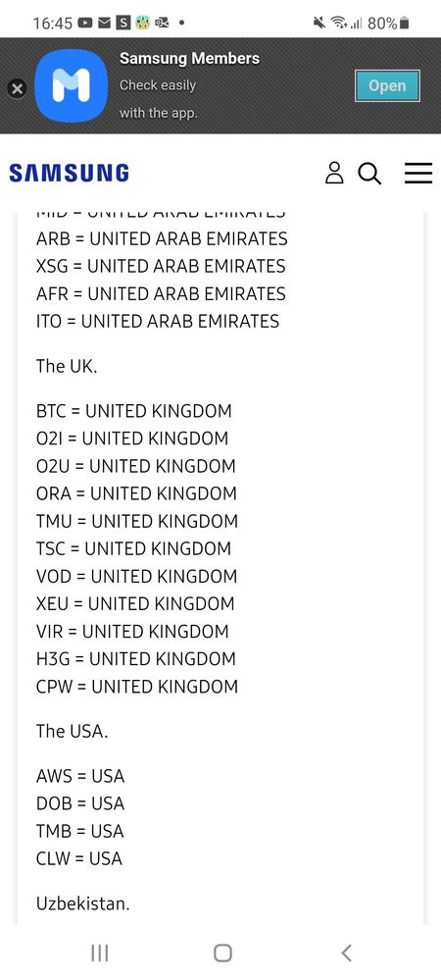Viewport: 441px width, 980px height.
Task: Tap the Android home button
Action: [x=222, y=953]
